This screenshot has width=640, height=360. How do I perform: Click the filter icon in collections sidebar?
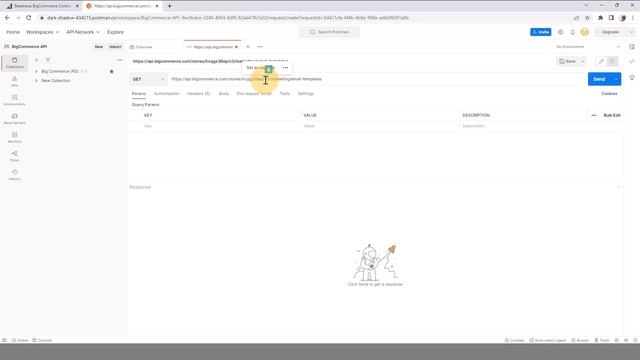click(48, 60)
